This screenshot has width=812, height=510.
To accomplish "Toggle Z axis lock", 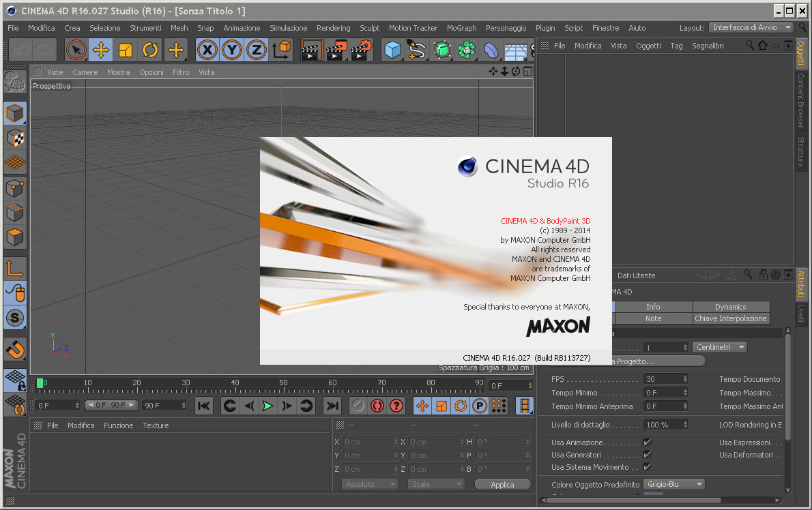I will pyautogui.click(x=257, y=50).
